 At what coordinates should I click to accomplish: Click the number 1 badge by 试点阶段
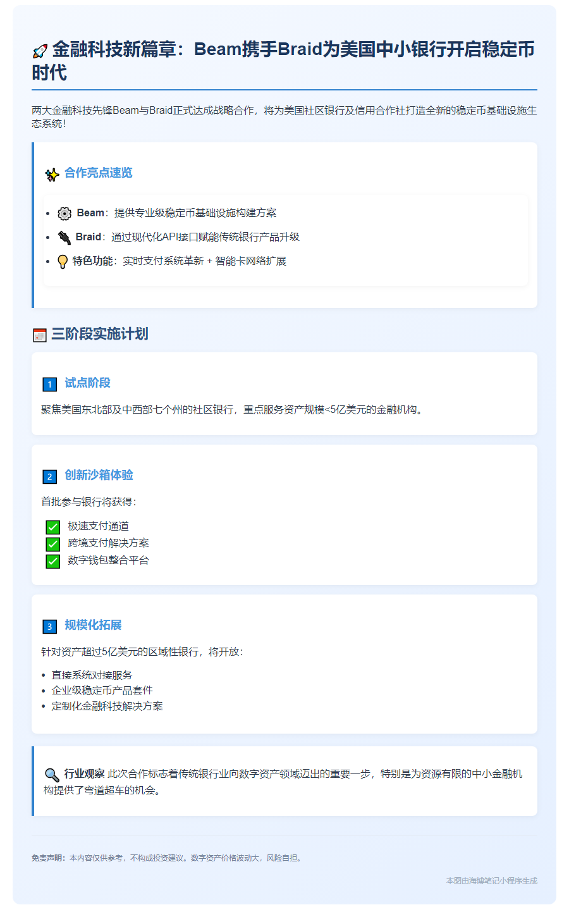pyautogui.click(x=50, y=384)
